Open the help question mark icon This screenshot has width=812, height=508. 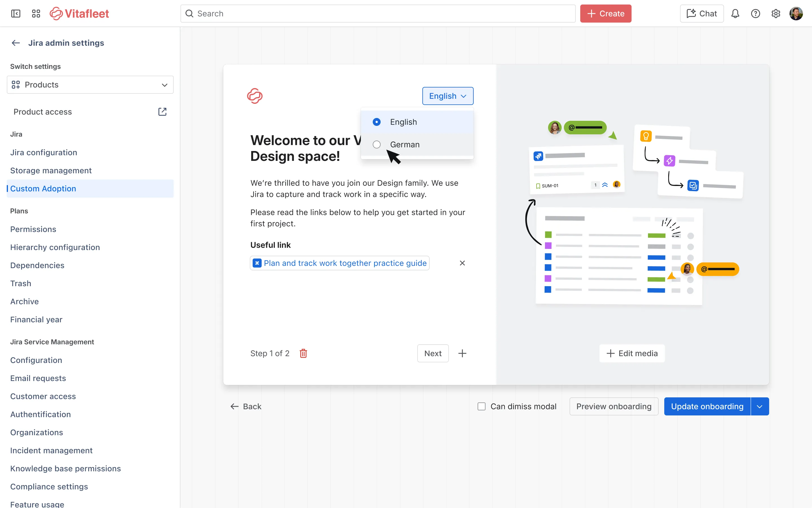pos(755,14)
